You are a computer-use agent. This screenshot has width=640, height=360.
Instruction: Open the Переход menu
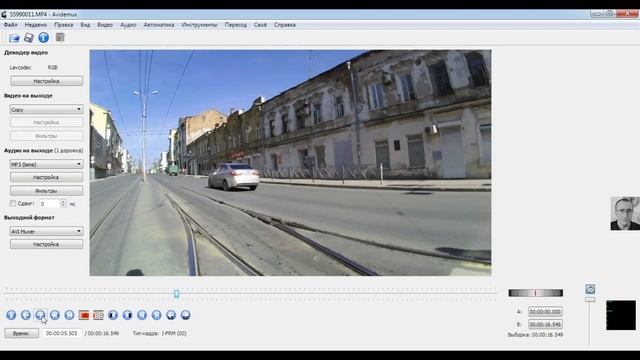(x=236, y=25)
